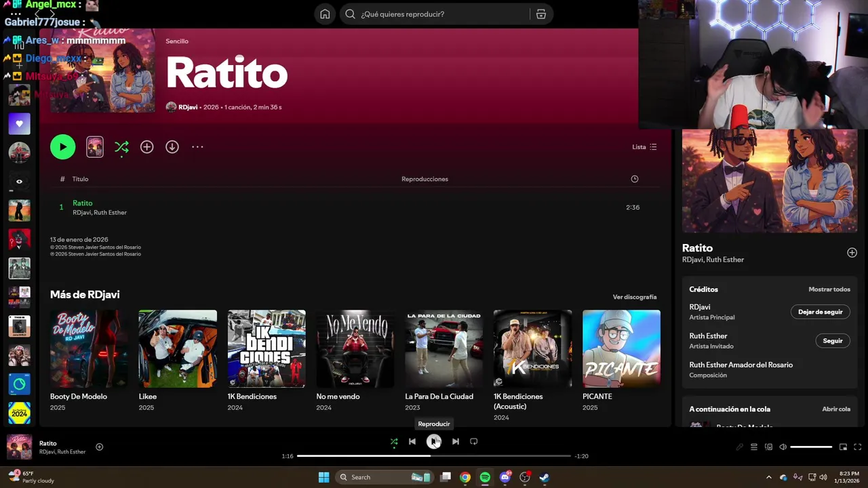Open OBS Studio from the taskbar

pyautogui.click(x=524, y=477)
